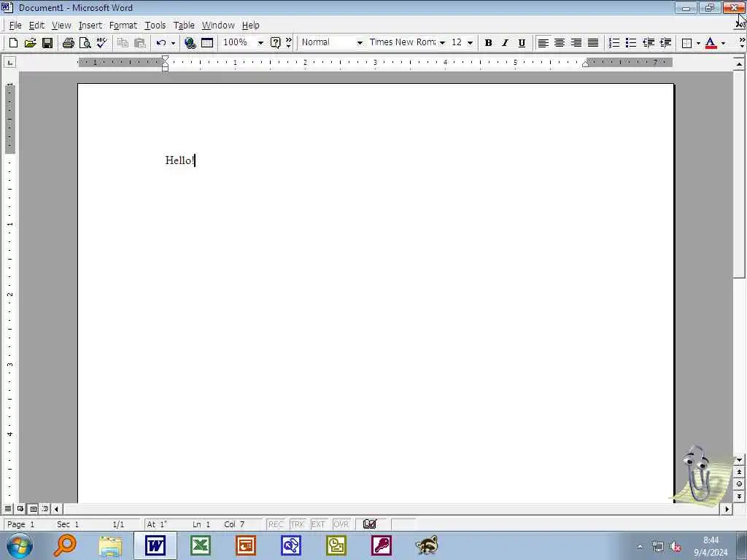Open Microsoft Word Help icon
Viewport: 747px width, 560px height.
[x=275, y=43]
